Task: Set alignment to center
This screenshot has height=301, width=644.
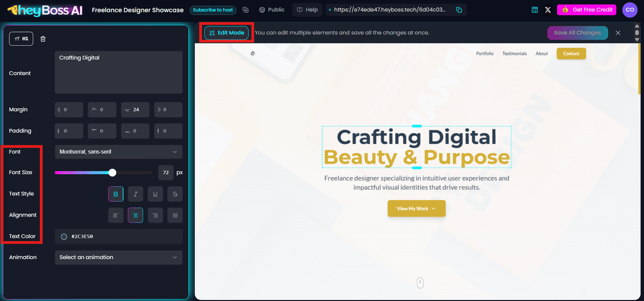Action: coord(135,215)
